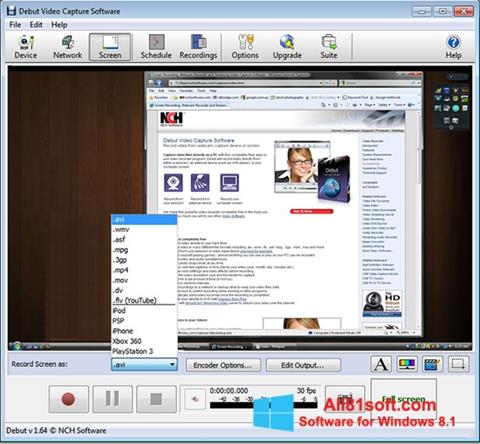Screen dimensions: 480x444
Task: Pause the recording
Action: point(112,399)
